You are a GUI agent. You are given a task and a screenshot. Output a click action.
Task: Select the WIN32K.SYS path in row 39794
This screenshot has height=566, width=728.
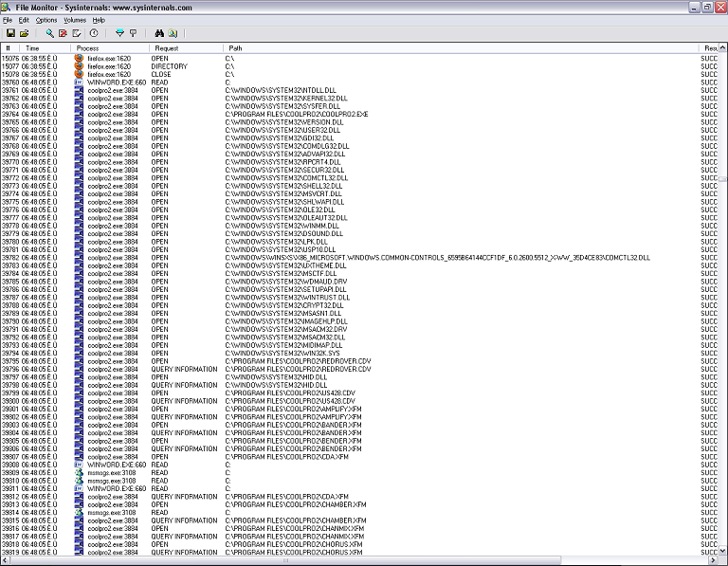click(x=282, y=354)
